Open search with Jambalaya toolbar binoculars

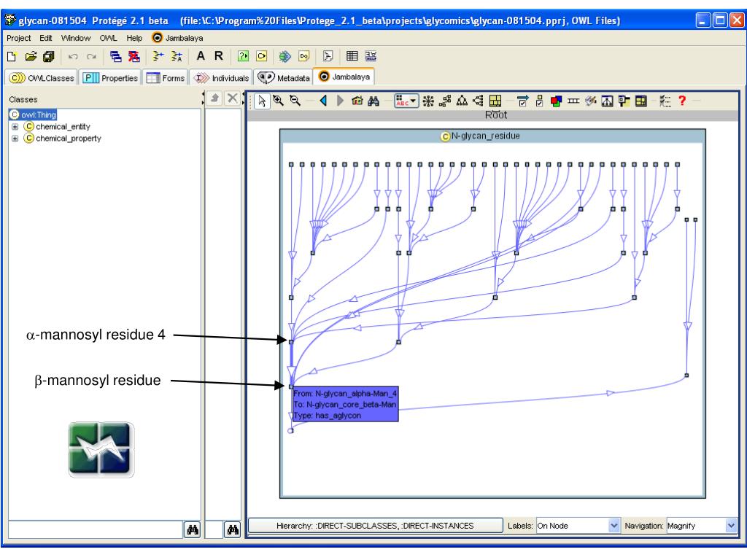pos(373,101)
